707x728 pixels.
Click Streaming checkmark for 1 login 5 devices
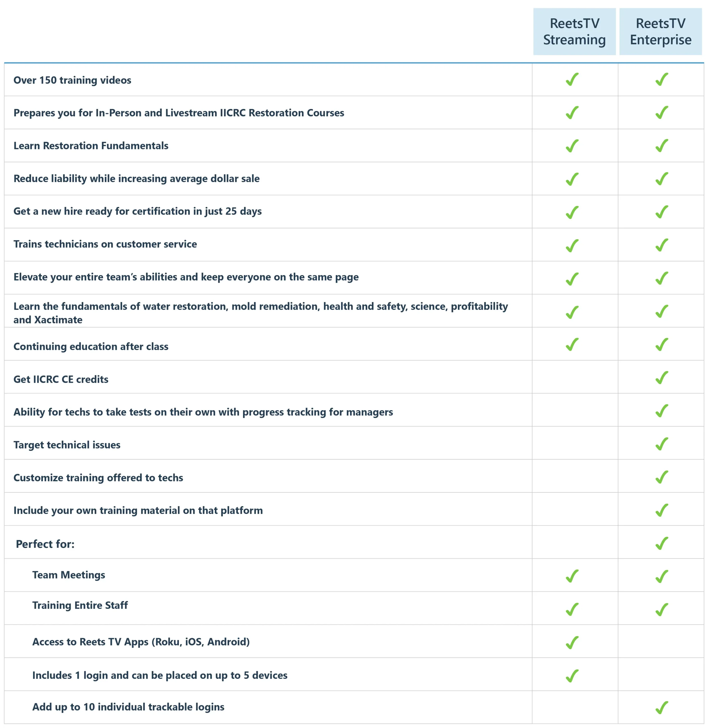point(572,676)
